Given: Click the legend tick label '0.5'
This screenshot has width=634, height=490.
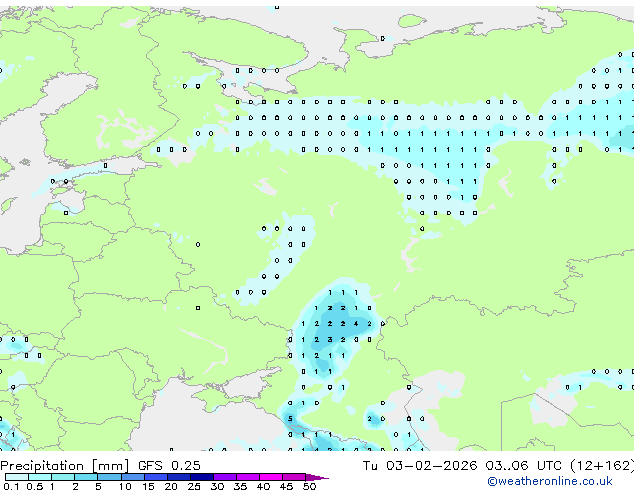Looking at the screenshot, I should coord(35,486).
